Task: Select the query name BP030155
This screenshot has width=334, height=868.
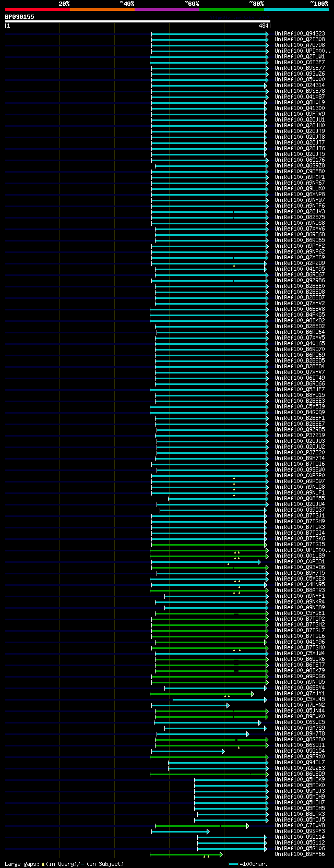Action: pyautogui.click(x=20, y=17)
